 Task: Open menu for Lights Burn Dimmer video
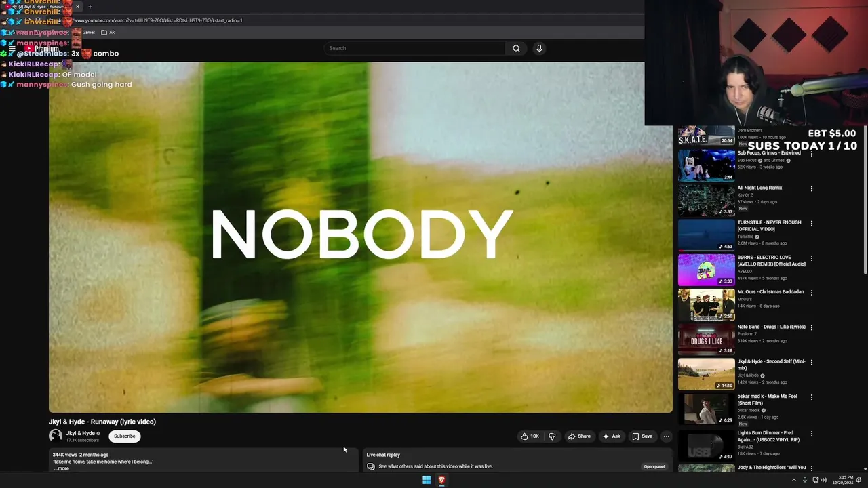pyautogui.click(x=811, y=434)
